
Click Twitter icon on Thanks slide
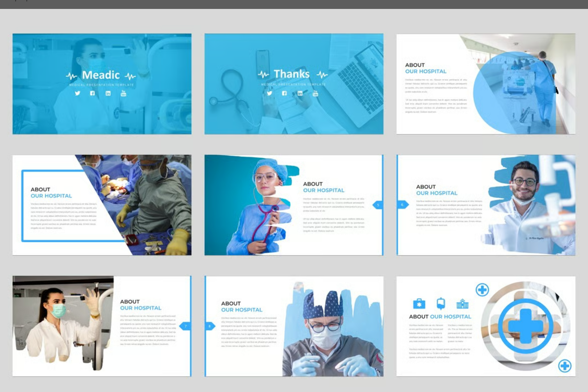click(x=269, y=93)
